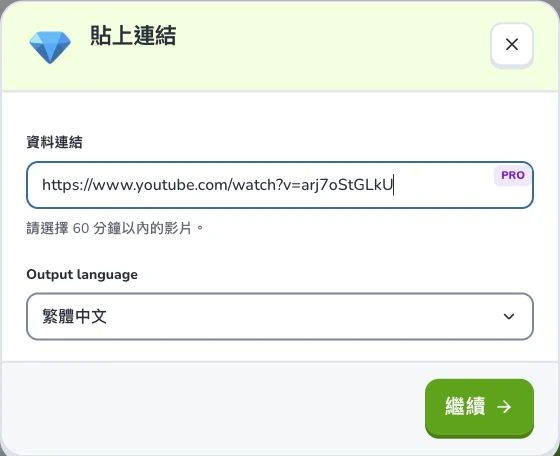
Task: Click the 貼上連結 dialog title
Action: click(133, 35)
